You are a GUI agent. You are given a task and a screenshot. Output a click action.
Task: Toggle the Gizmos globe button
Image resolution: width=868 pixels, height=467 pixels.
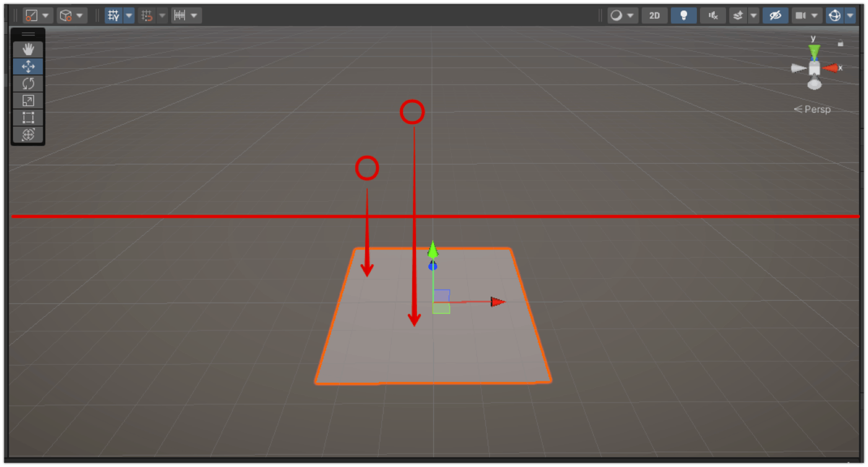835,16
